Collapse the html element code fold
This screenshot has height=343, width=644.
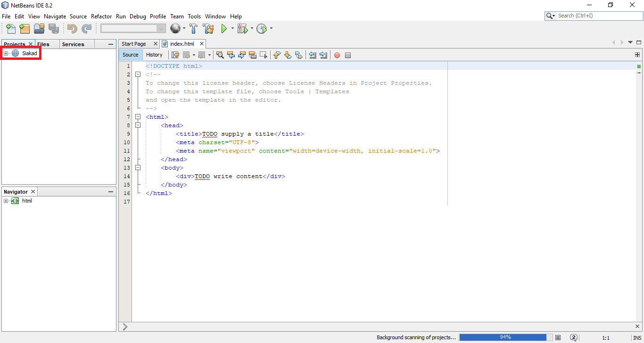[x=138, y=116]
